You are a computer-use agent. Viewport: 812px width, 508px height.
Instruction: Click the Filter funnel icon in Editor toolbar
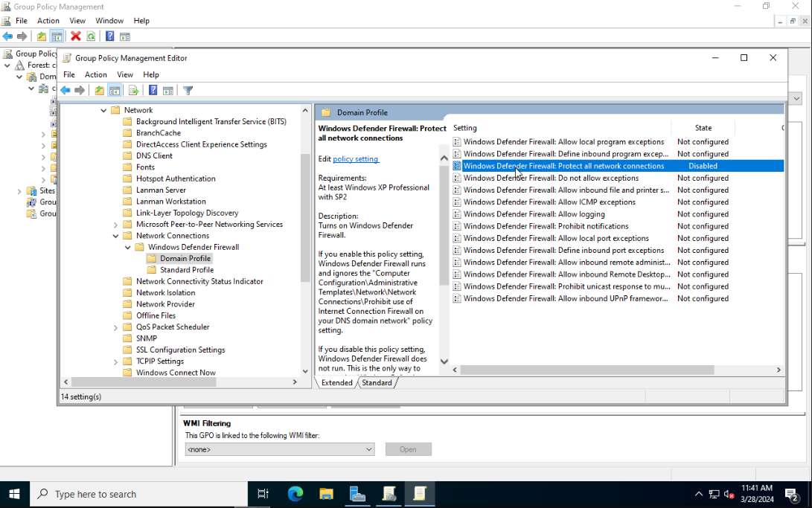(188, 91)
